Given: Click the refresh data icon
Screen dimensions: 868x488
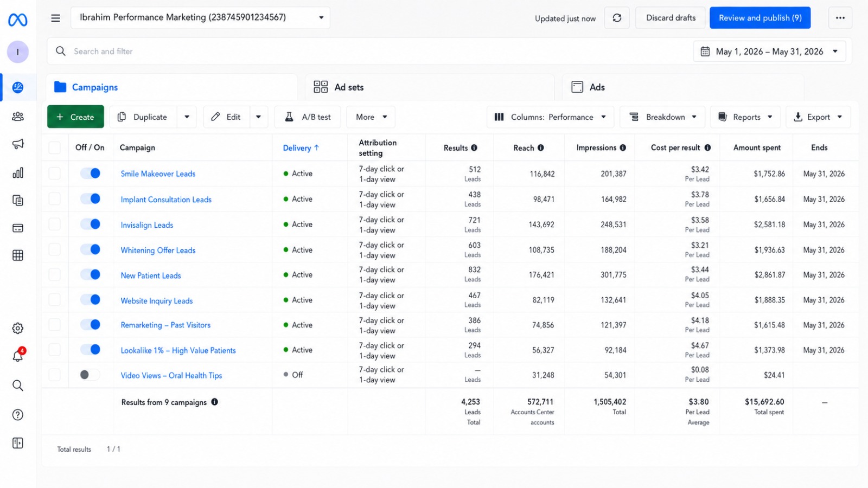Looking at the screenshot, I should coord(617,18).
